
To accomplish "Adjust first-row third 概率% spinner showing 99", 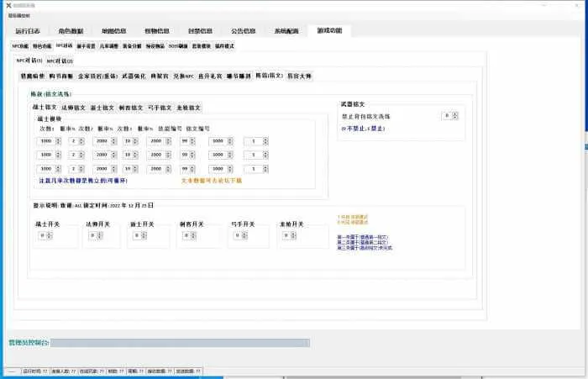I will coord(188,141).
